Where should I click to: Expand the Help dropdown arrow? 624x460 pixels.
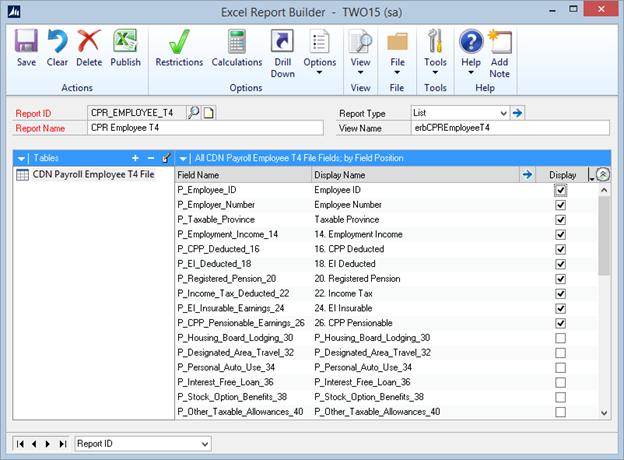471,72
